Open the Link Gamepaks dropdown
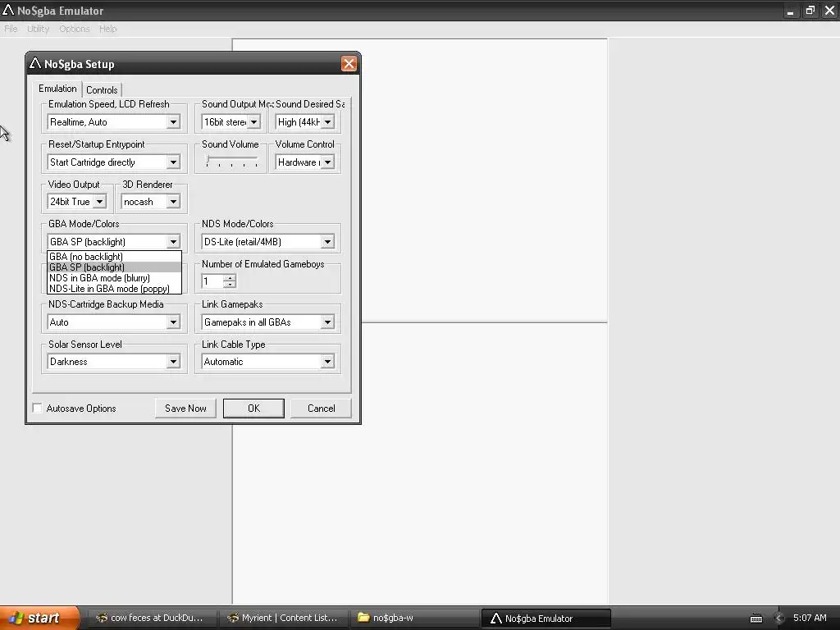The width and height of the screenshot is (840, 630). click(x=327, y=322)
